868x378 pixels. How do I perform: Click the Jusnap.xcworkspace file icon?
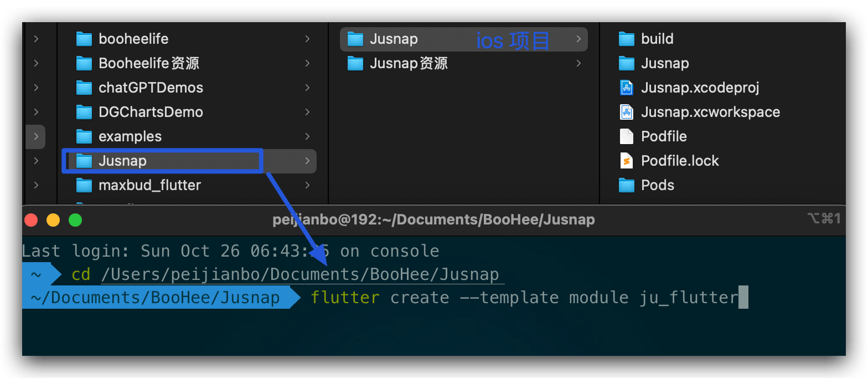tap(626, 112)
